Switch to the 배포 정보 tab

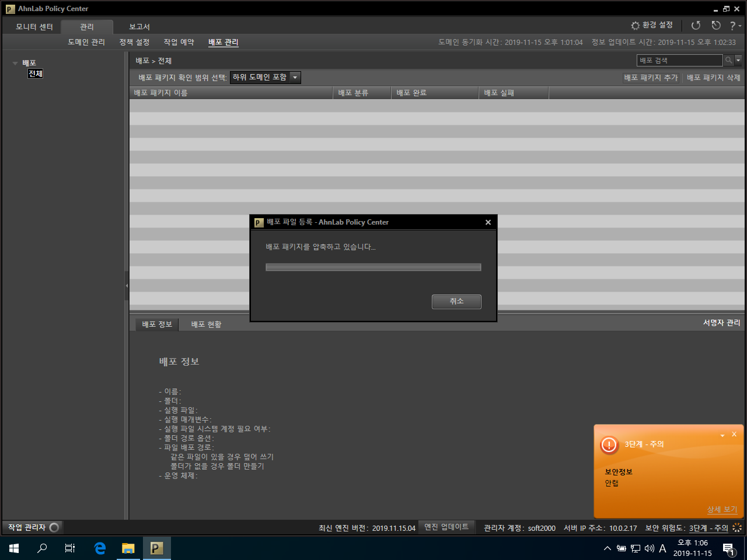click(157, 324)
